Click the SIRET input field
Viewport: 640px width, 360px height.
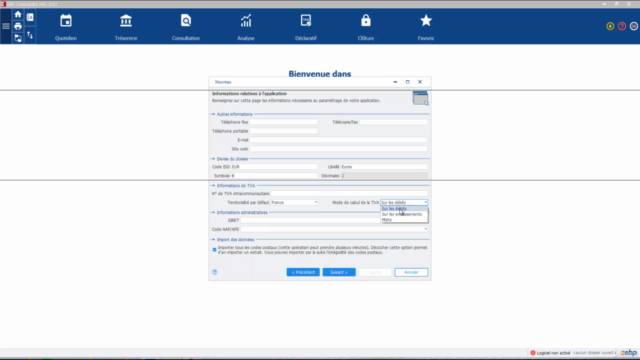(311, 220)
